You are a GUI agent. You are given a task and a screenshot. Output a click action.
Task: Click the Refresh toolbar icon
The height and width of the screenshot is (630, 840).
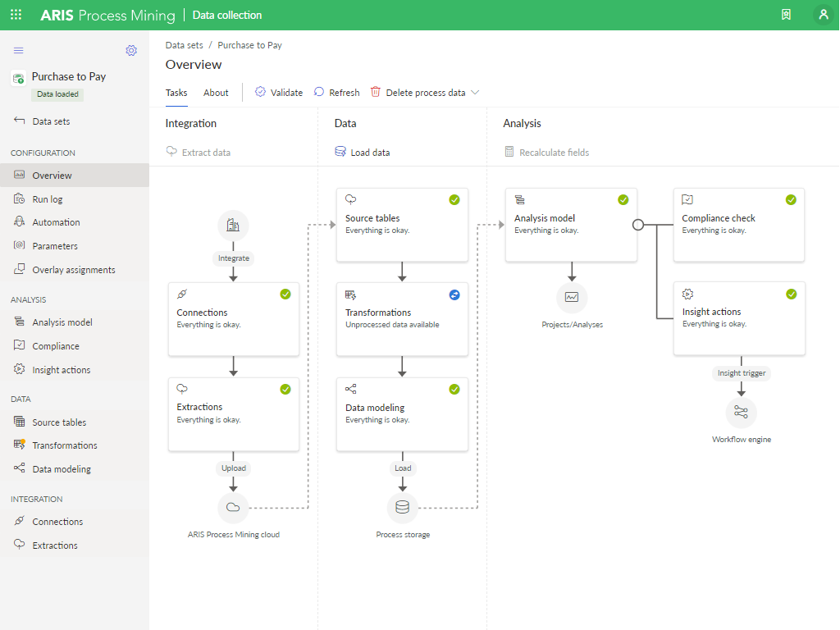pos(319,92)
